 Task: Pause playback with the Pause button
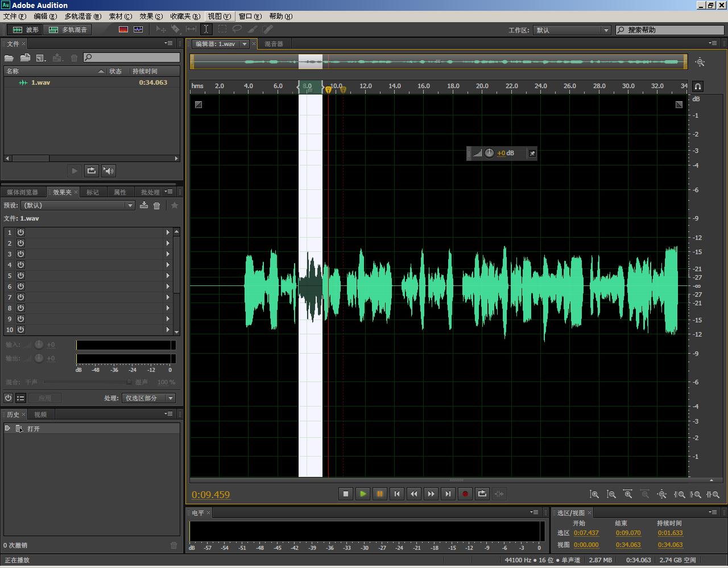[x=380, y=494]
